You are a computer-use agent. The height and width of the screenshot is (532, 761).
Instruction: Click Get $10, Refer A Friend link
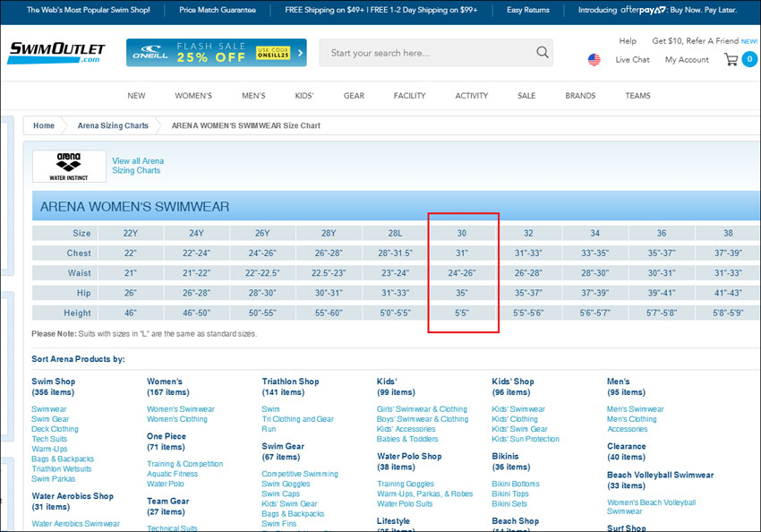(695, 41)
